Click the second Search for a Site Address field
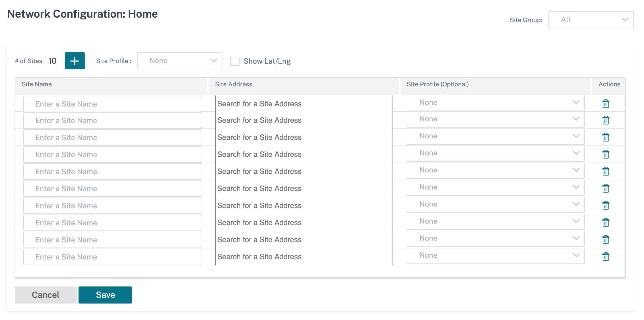The height and width of the screenshot is (320, 644). point(304,120)
